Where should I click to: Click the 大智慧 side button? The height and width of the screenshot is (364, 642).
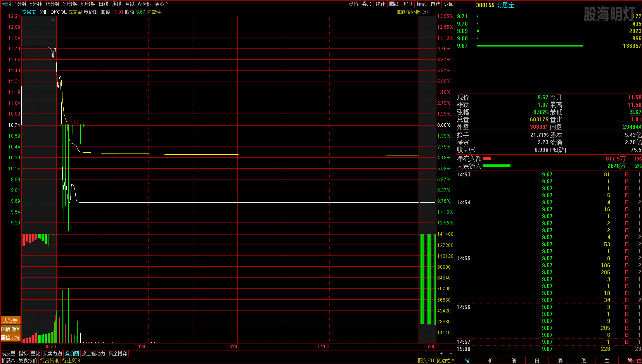10,321
